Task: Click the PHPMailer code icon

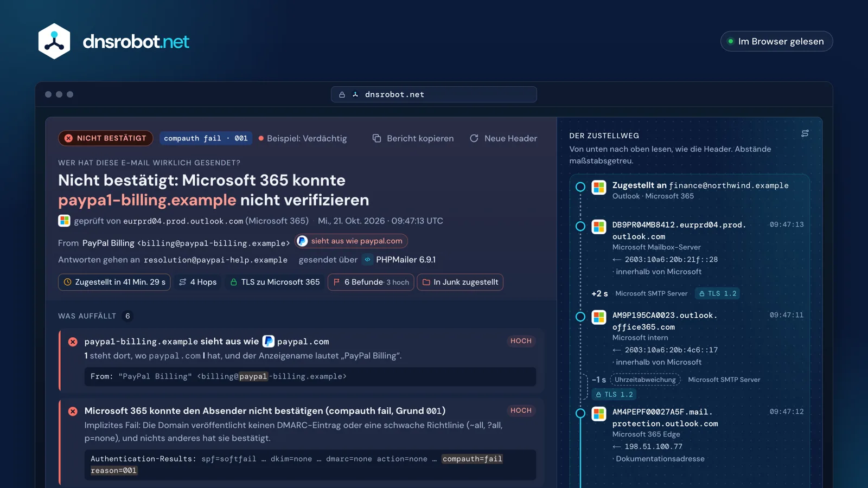Action: (368, 260)
